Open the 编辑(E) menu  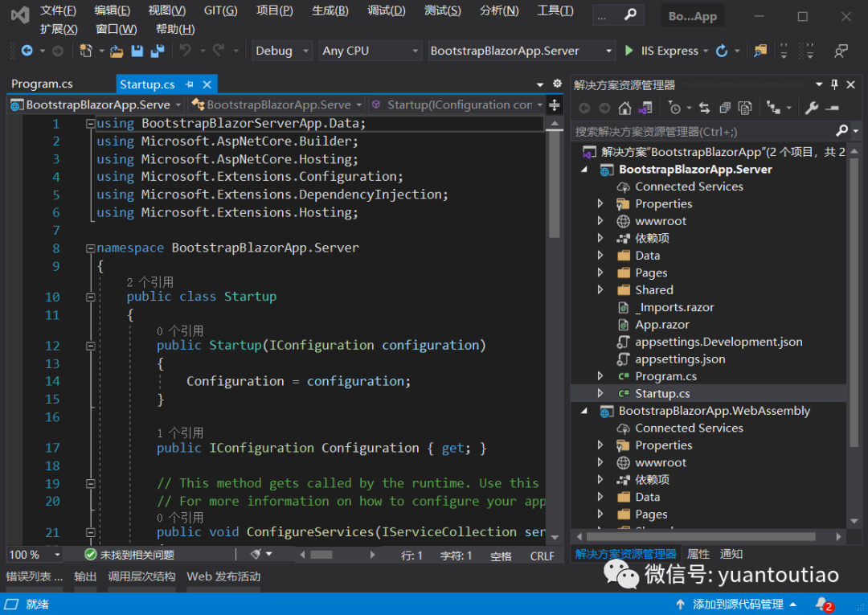click(112, 10)
